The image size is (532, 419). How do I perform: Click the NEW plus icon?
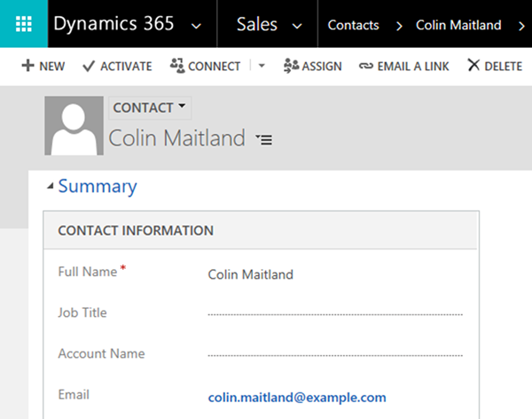28,67
